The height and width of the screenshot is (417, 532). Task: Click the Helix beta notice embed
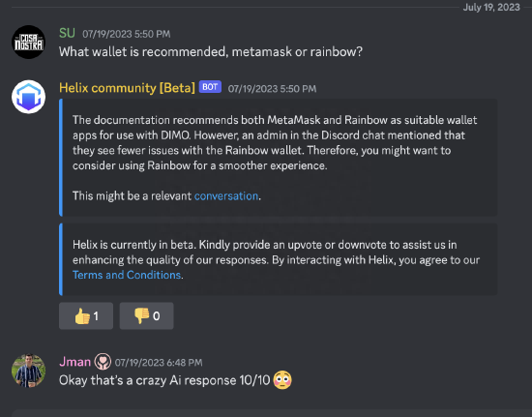point(279,259)
